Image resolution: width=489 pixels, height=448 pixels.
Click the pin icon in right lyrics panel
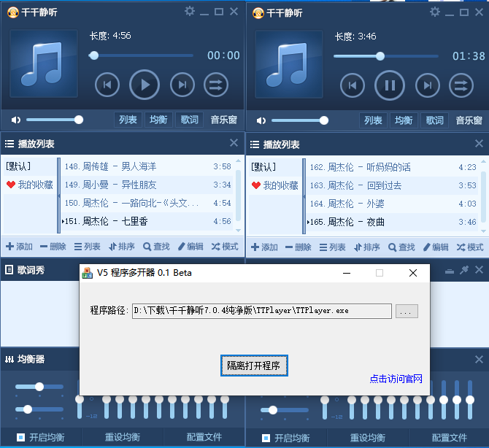coord(464,270)
